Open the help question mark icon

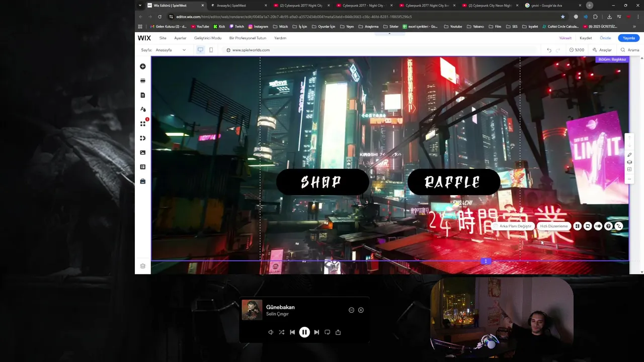[x=608, y=226]
